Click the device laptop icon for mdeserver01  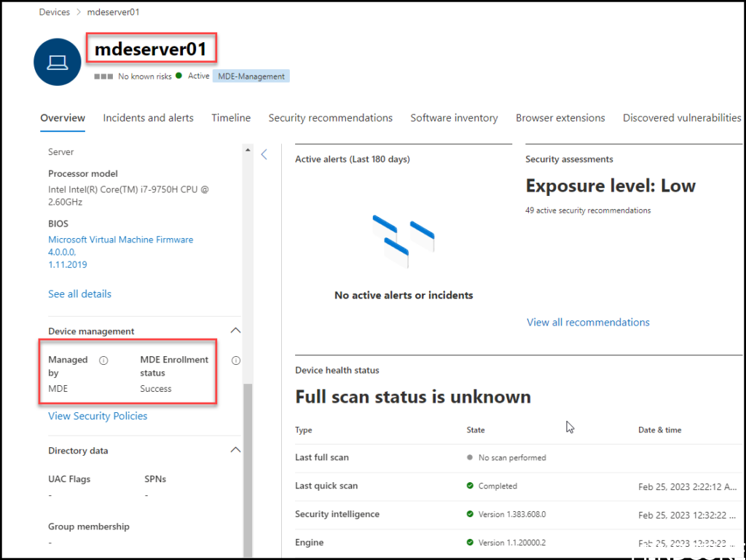[57, 61]
